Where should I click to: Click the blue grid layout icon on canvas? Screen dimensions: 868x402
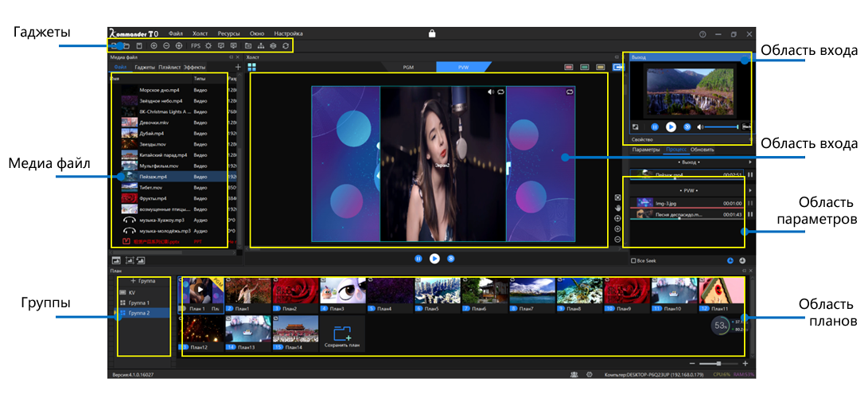click(252, 67)
